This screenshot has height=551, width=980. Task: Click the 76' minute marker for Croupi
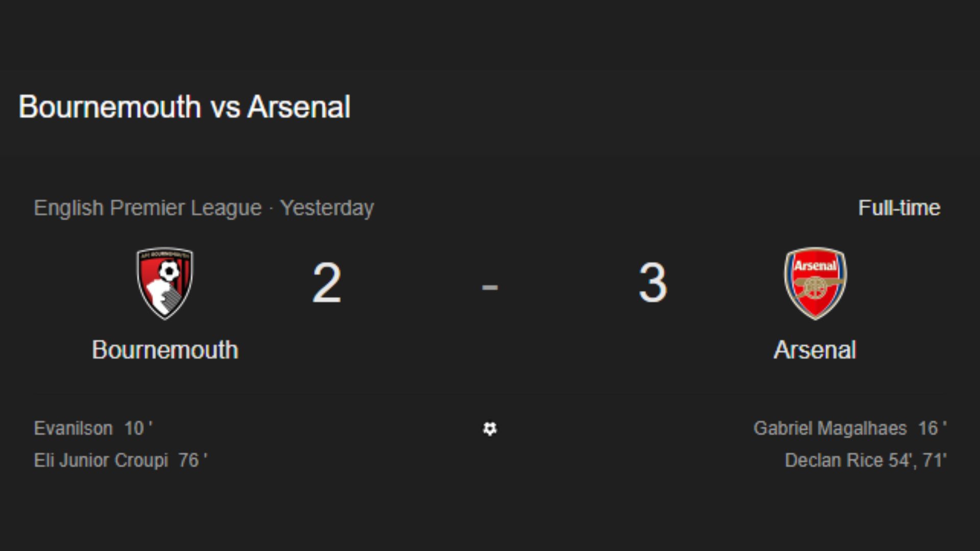tap(193, 460)
